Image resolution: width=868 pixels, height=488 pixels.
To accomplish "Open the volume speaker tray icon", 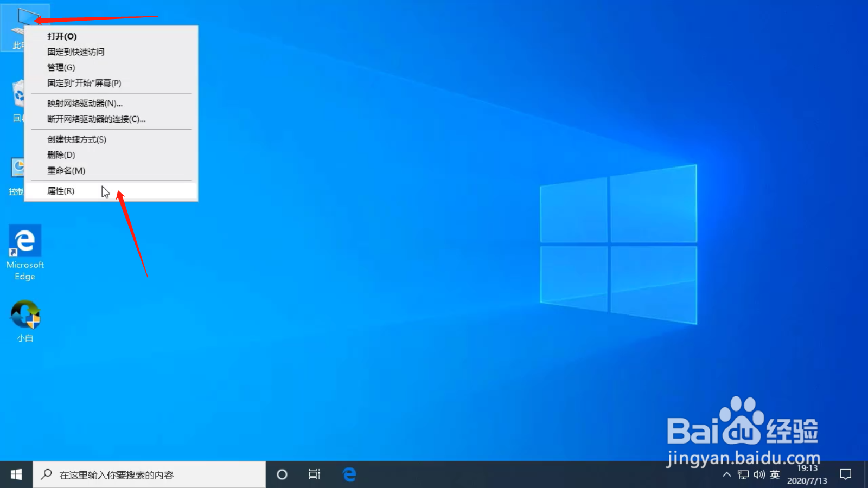I will (x=759, y=475).
